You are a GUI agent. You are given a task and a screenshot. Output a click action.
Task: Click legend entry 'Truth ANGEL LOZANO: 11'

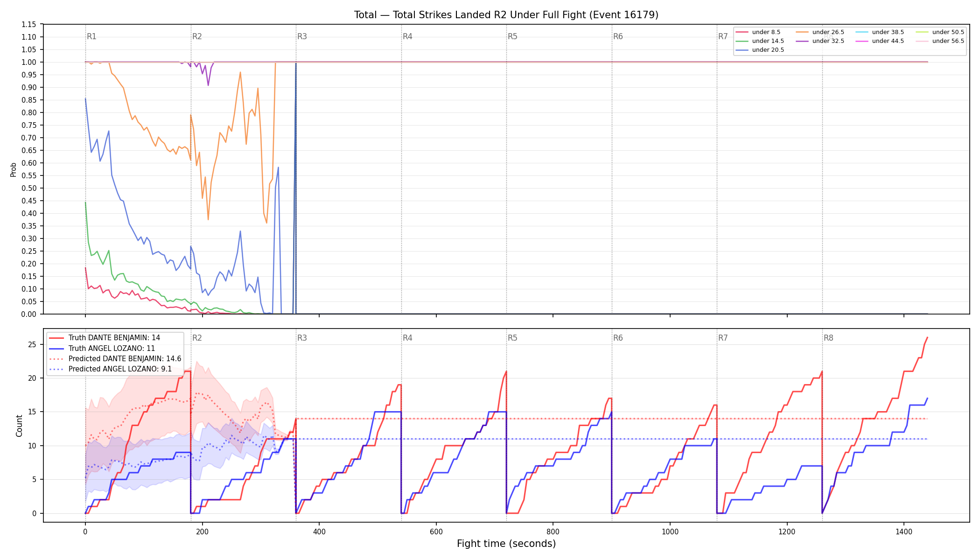coord(112,349)
